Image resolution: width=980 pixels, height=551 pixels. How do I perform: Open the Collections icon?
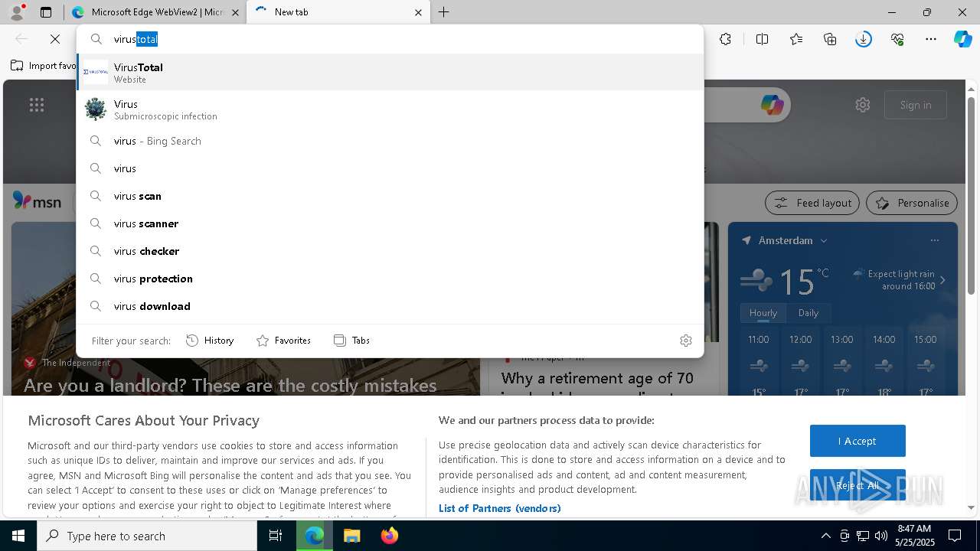pos(830,39)
